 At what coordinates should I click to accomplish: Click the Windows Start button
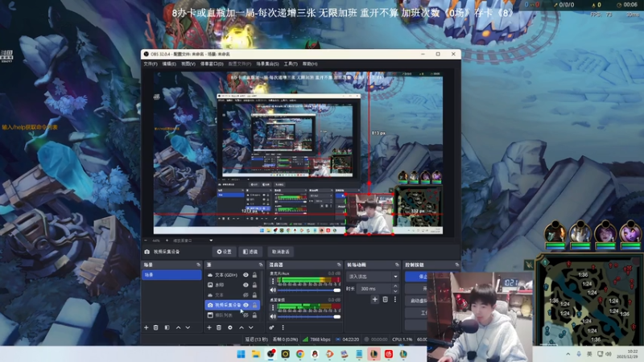(x=241, y=354)
